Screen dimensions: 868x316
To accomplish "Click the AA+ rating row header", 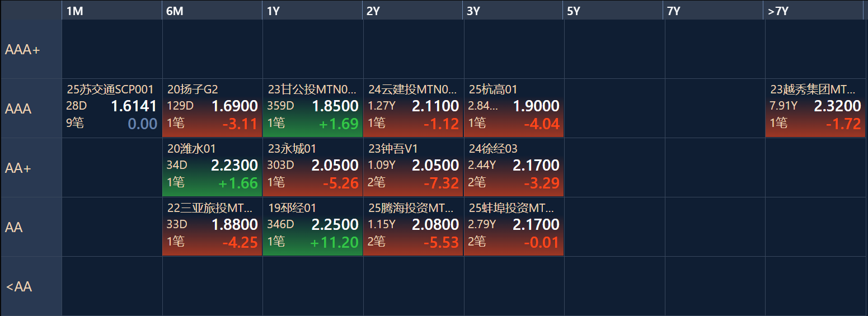I will (31, 167).
